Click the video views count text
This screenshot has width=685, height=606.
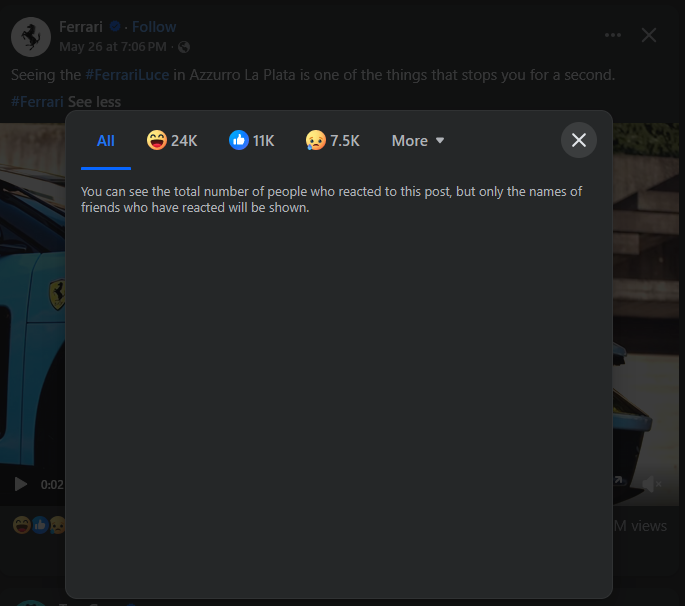point(640,526)
